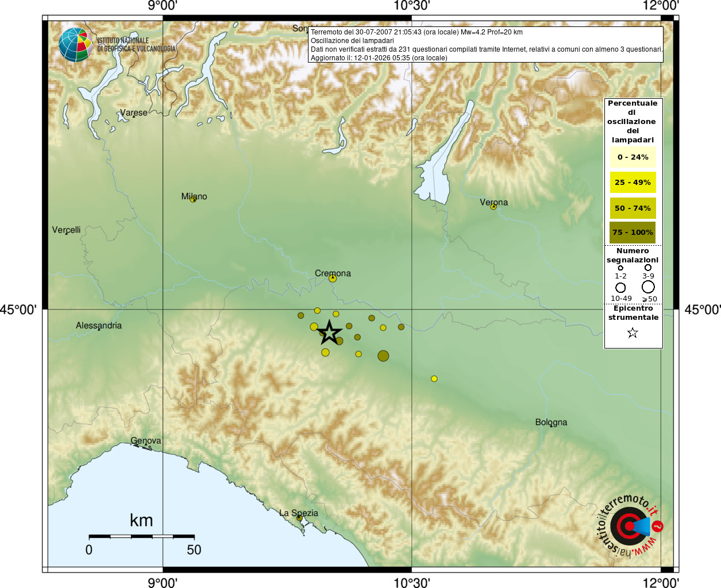This screenshot has height=588, width=721.
Task: Click the haisentitoilterremoto.it target logo
Action: 630,525
